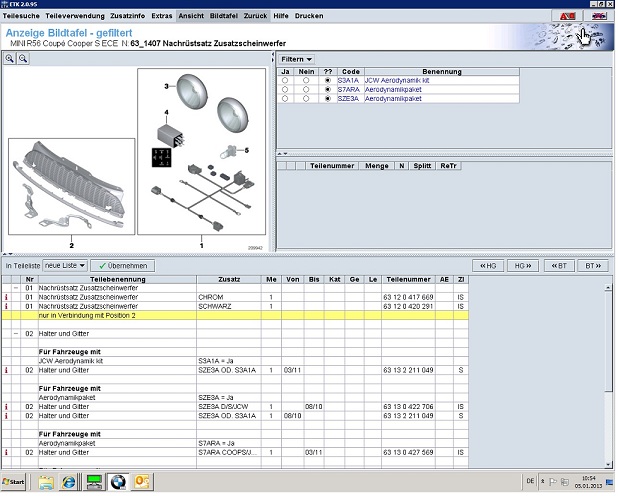618x496 pixels.
Task: Click the red car icon in header
Action: point(567,17)
